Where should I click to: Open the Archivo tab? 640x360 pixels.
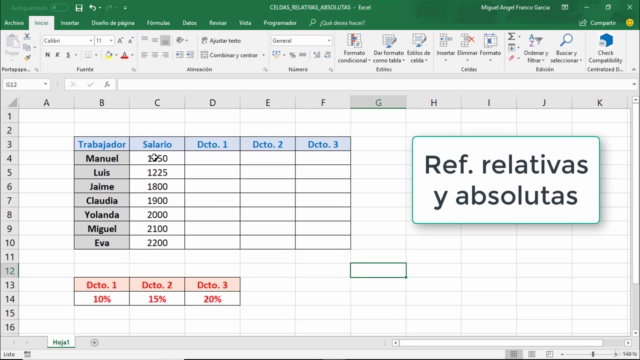click(x=14, y=23)
